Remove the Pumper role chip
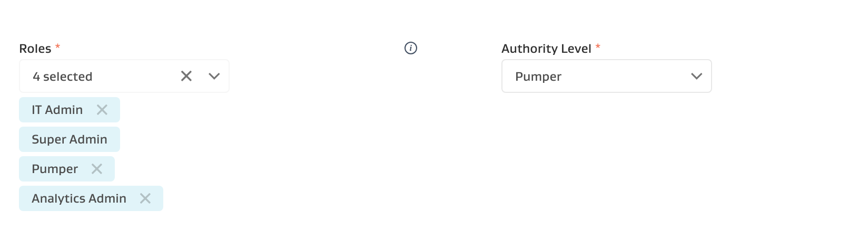 coord(97,169)
